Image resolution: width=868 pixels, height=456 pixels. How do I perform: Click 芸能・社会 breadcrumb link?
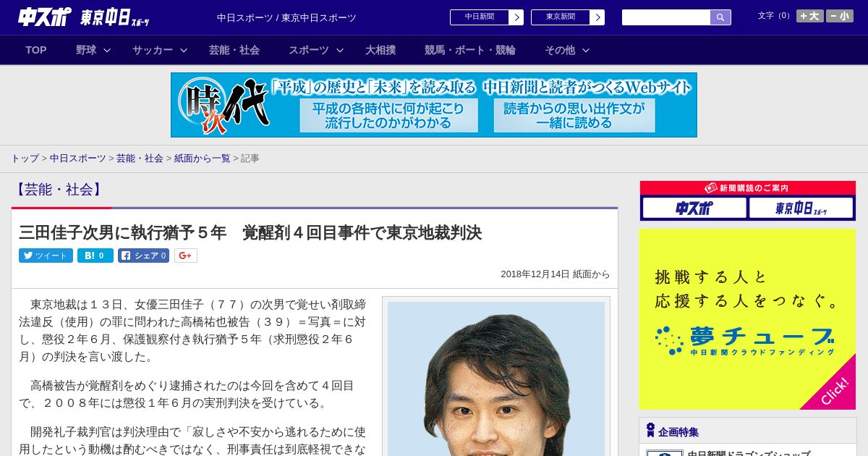[140, 158]
